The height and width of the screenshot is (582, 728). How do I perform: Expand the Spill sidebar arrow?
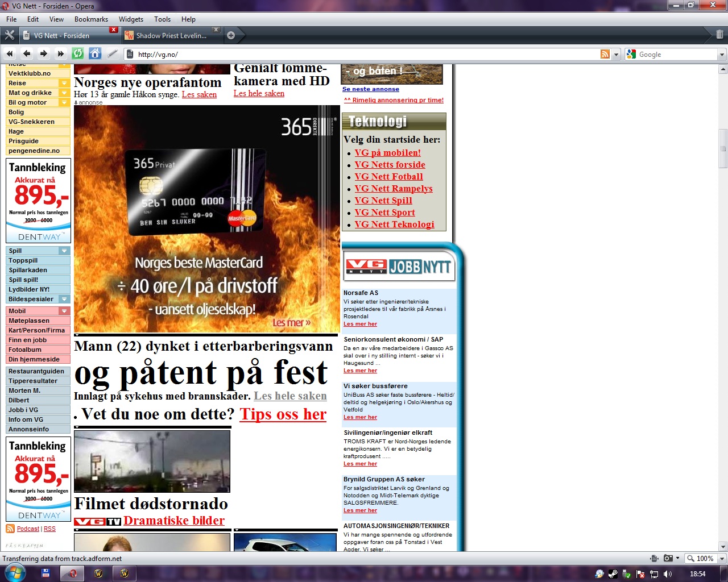click(64, 251)
